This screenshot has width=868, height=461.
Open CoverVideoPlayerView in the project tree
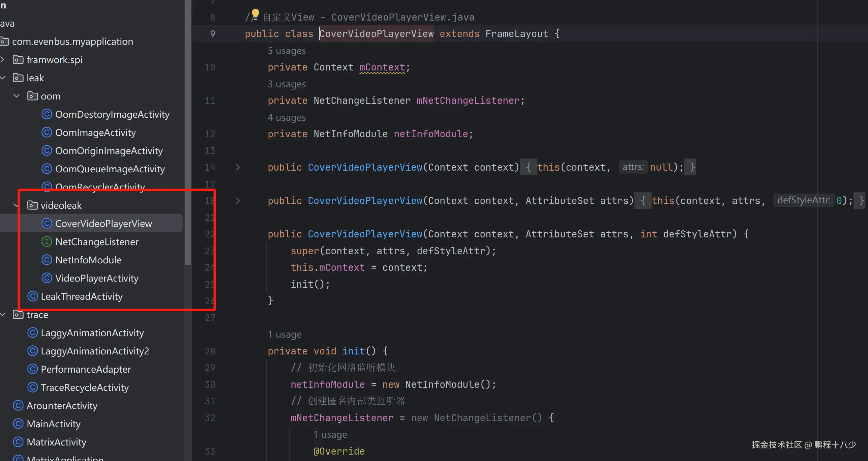tap(103, 224)
